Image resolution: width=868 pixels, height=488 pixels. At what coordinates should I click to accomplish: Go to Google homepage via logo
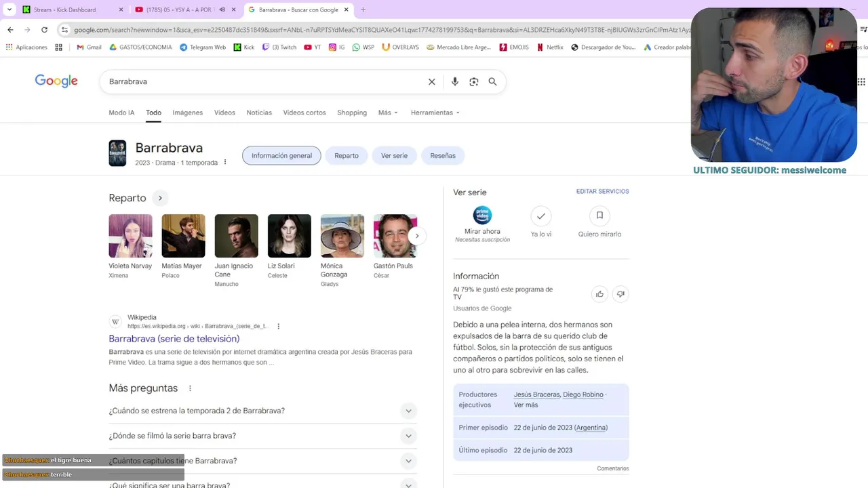[x=56, y=81]
